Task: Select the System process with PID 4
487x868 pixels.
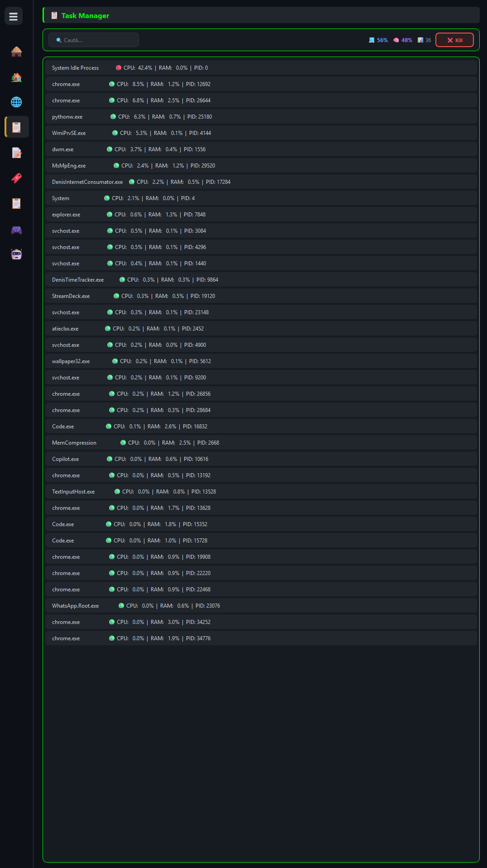Action: pos(261,198)
